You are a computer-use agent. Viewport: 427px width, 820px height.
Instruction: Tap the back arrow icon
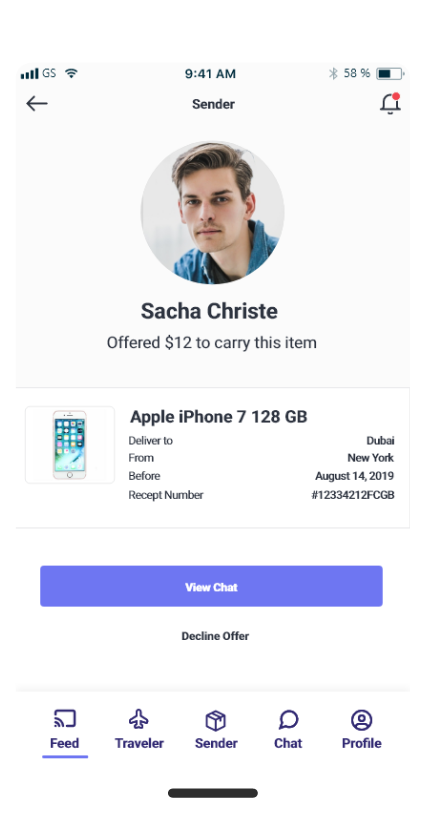click(x=37, y=104)
